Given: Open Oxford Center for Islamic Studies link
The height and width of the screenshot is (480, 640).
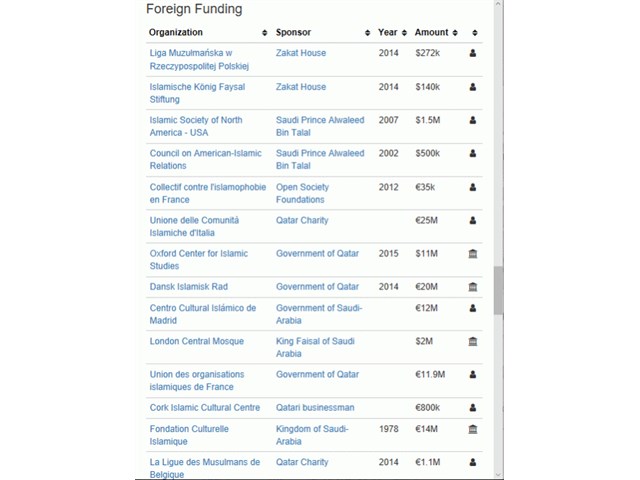Looking at the screenshot, I should click(198, 260).
